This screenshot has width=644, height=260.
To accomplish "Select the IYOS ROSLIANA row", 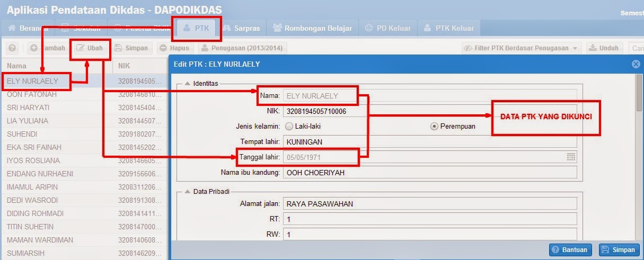I will click(x=84, y=160).
